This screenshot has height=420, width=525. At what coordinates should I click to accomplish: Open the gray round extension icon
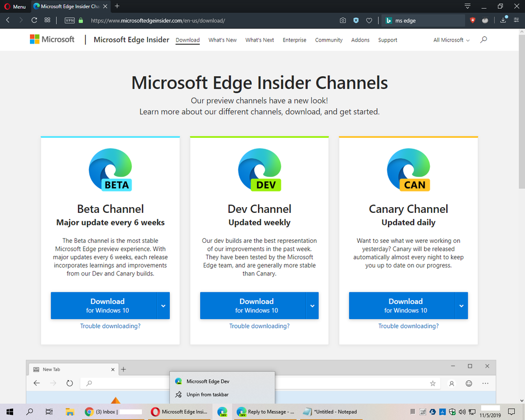(485, 21)
